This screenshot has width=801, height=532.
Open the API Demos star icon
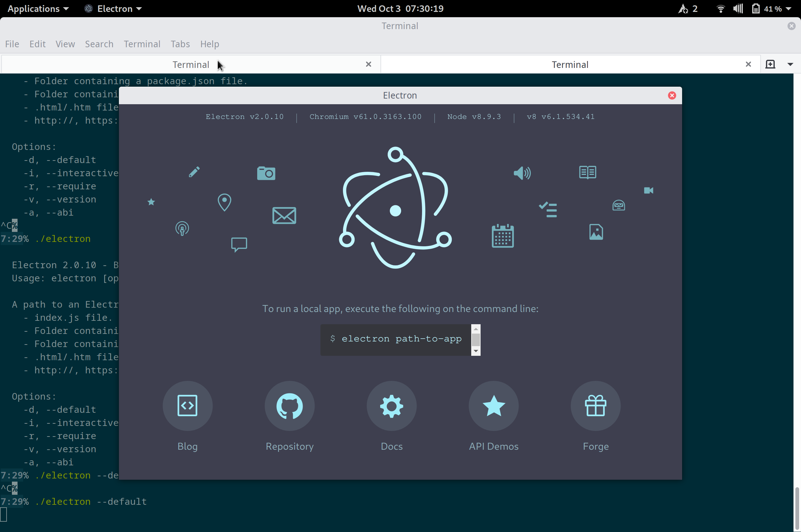pos(494,406)
